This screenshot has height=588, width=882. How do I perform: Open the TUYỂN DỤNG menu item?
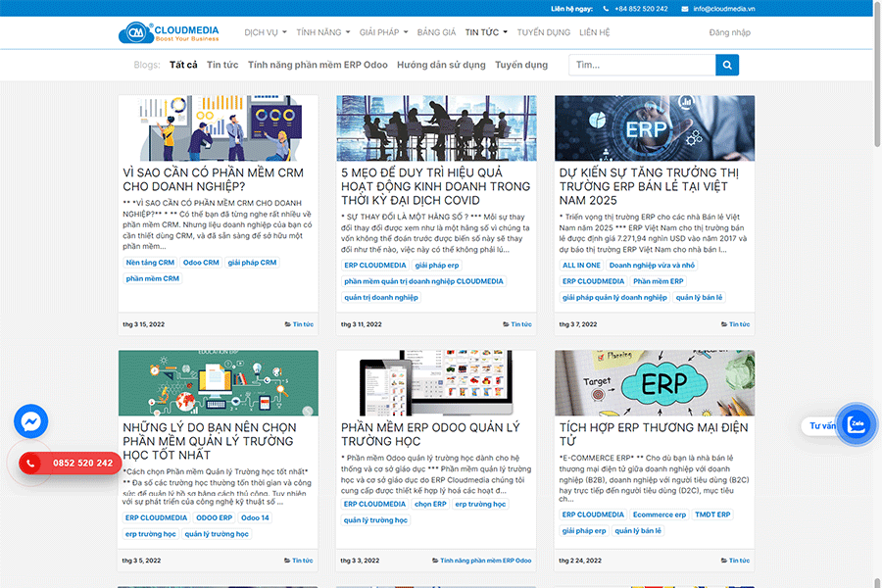(543, 32)
